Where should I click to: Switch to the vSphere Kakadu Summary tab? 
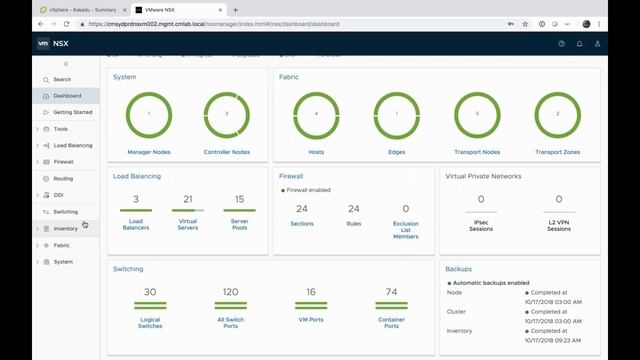83,10
